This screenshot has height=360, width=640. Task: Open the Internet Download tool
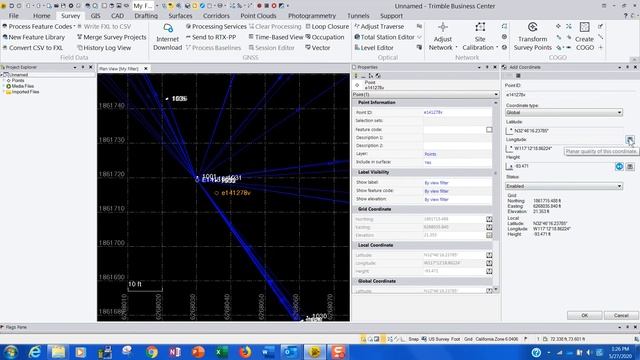pyautogui.click(x=167, y=37)
